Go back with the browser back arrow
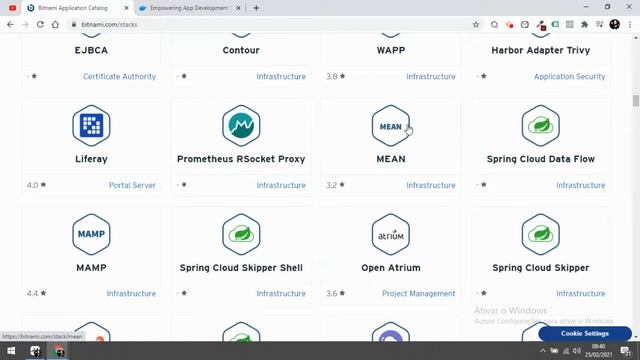The width and height of the screenshot is (640, 360). pyautogui.click(x=10, y=24)
